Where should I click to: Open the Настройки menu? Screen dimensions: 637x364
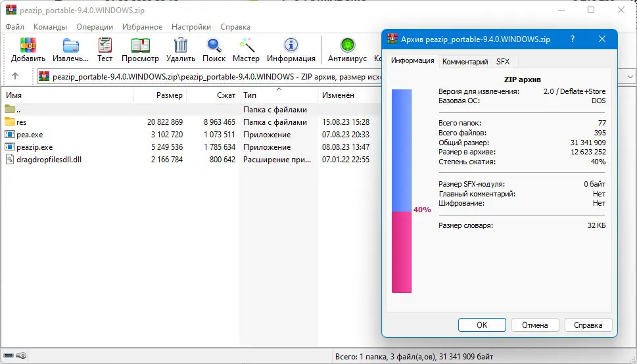click(x=191, y=27)
